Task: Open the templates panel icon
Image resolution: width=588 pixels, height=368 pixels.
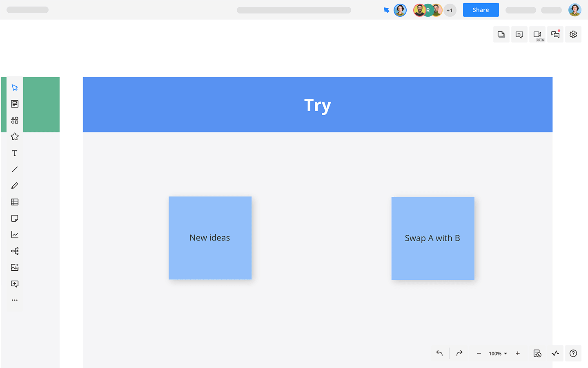Action: [15, 104]
